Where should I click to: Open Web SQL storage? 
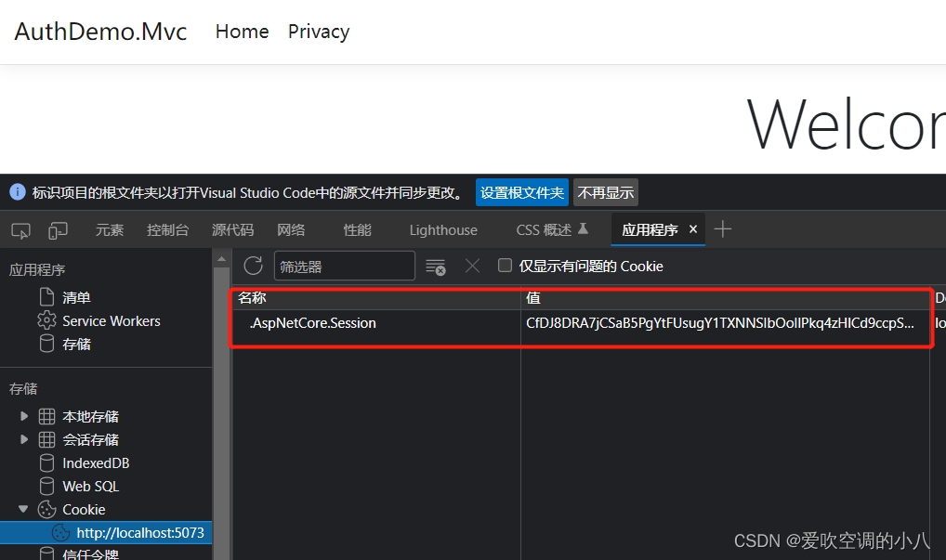90,486
